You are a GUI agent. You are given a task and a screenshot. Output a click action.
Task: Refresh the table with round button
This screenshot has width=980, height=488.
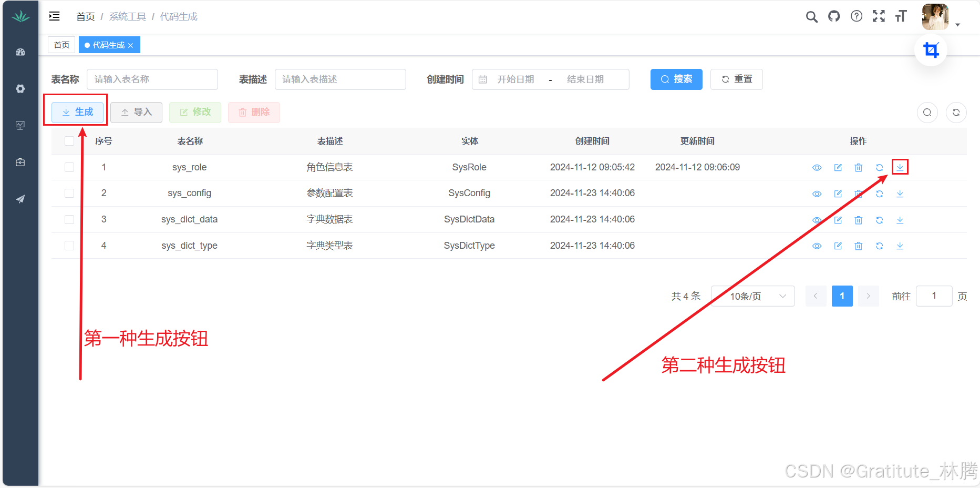point(956,112)
